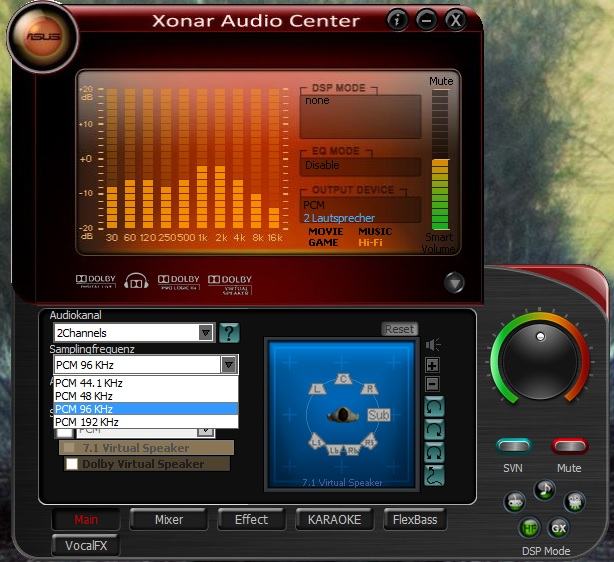
Task: Click the second rotate arrow icon
Action: [x=434, y=430]
